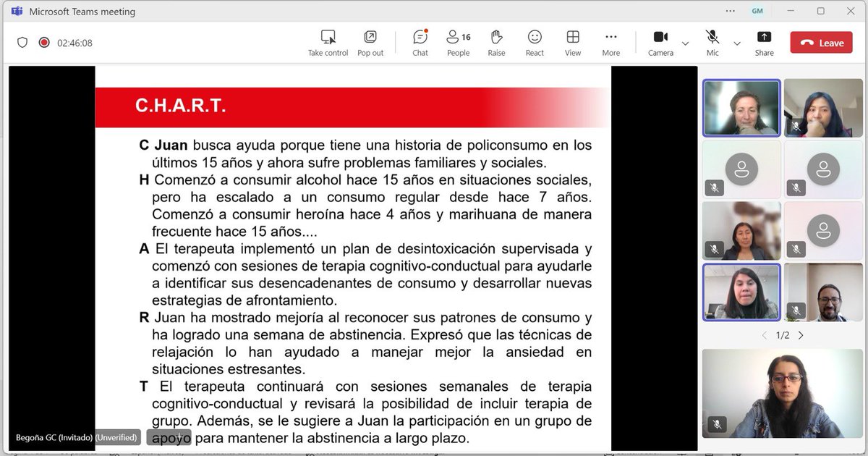The width and height of the screenshot is (868, 456).
Task: Click the Take control button
Action: point(328,43)
